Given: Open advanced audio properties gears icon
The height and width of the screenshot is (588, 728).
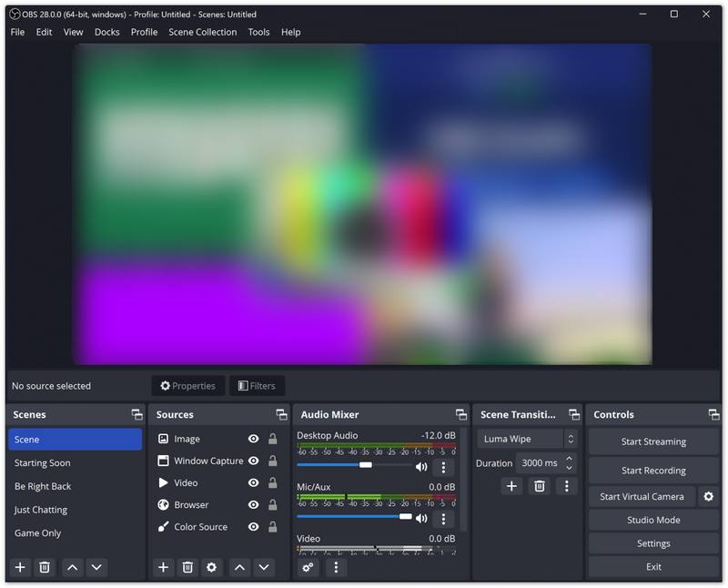Looking at the screenshot, I should pos(308,567).
